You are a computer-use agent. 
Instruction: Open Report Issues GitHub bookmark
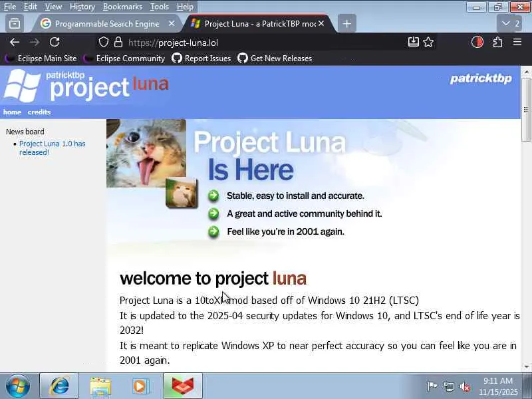click(201, 59)
